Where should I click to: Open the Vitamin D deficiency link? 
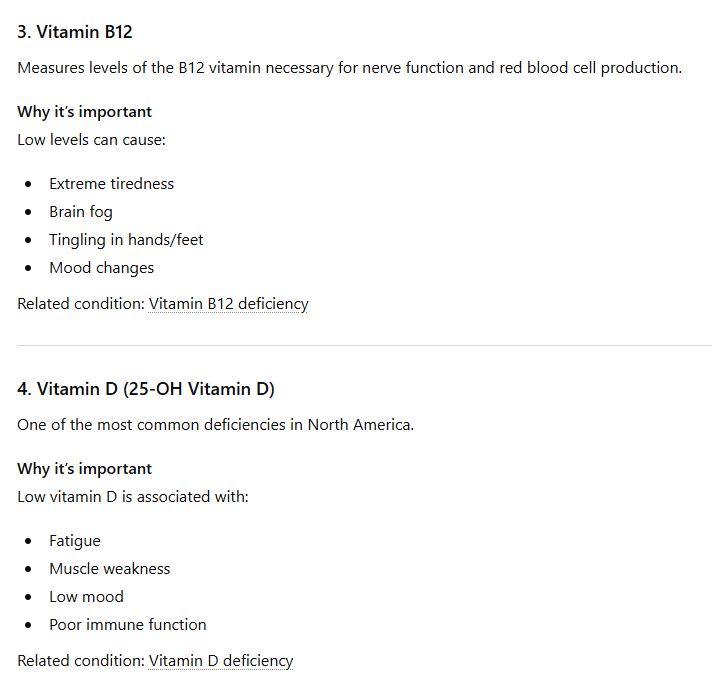point(221,661)
